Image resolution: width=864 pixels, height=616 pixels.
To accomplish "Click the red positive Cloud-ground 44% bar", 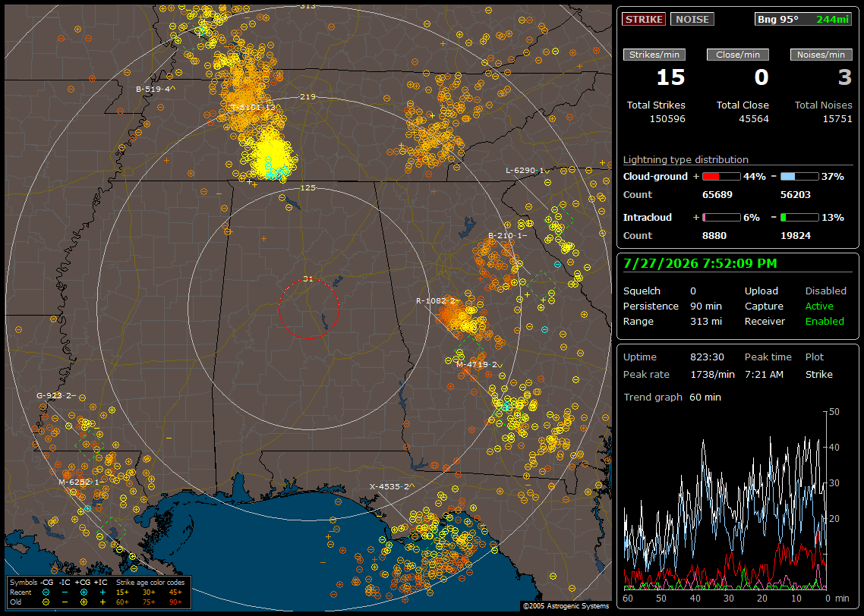I will (x=721, y=177).
